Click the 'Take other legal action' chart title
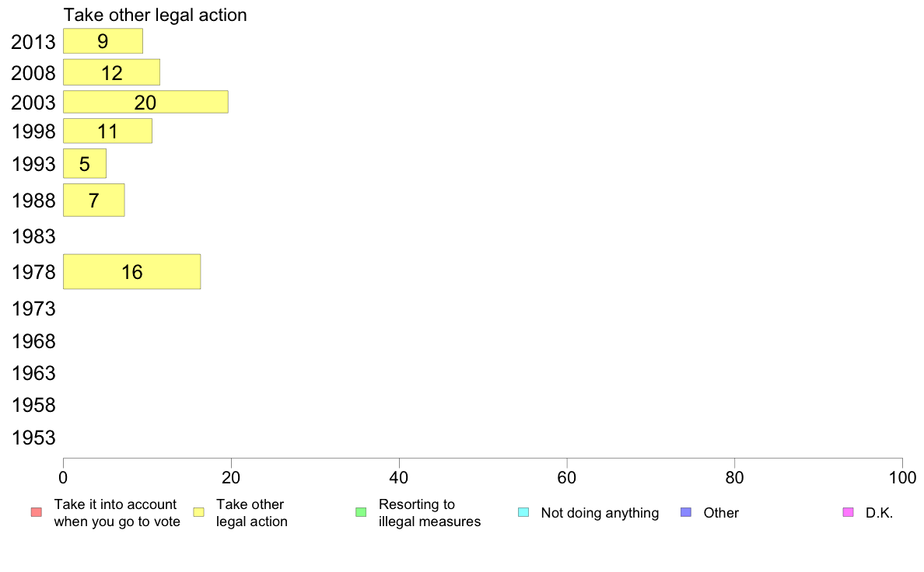Image resolution: width=924 pixels, height=572 pixels. point(155,15)
